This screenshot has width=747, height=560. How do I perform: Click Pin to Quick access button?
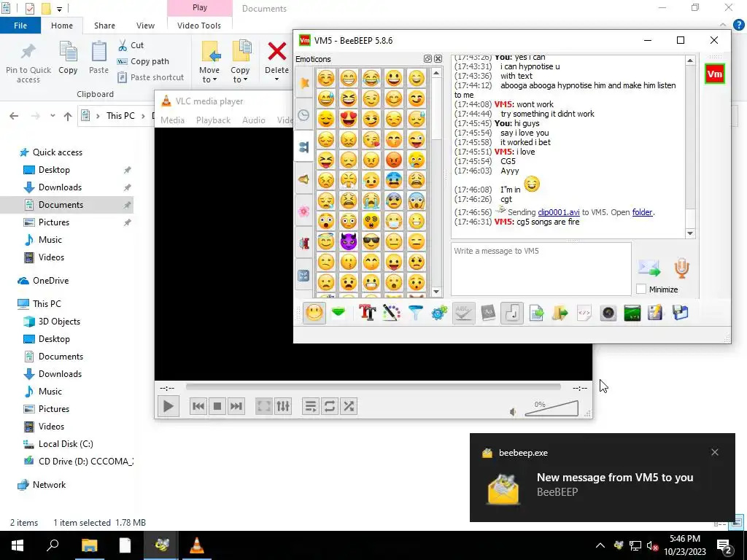(28, 63)
